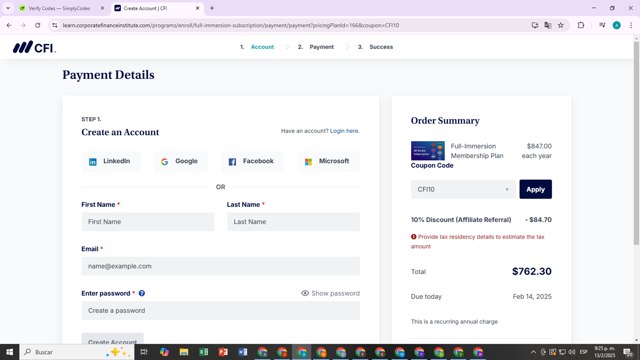This screenshot has height=360, width=640.
Task: Focus the Create a password field
Action: [x=221, y=311]
